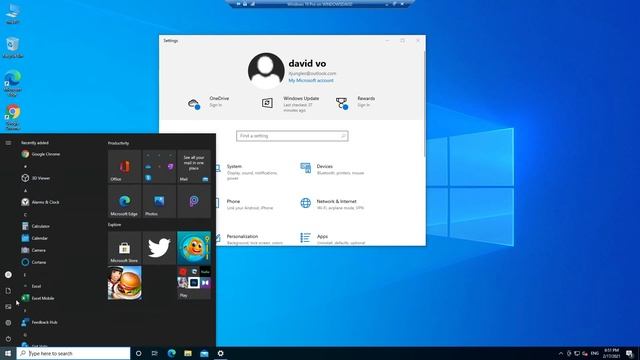Click the taskbar clock and date

[611, 353]
